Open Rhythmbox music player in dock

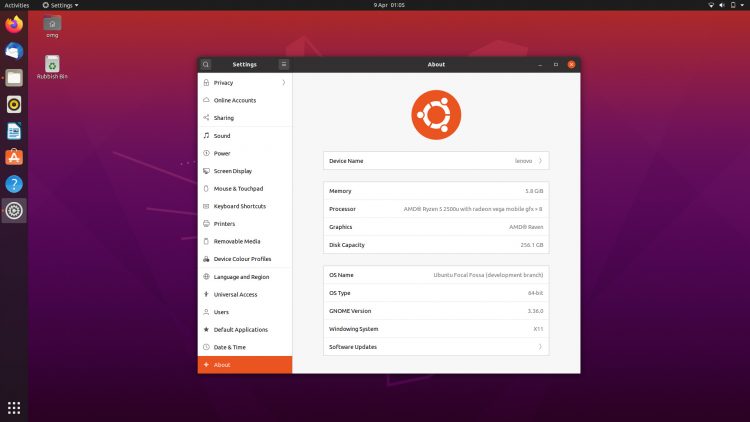coord(14,104)
